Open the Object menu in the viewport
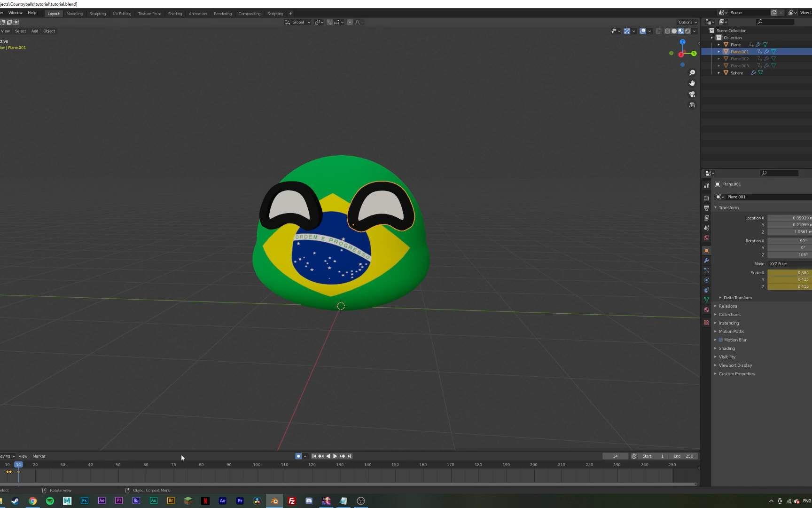 [49, 31]
